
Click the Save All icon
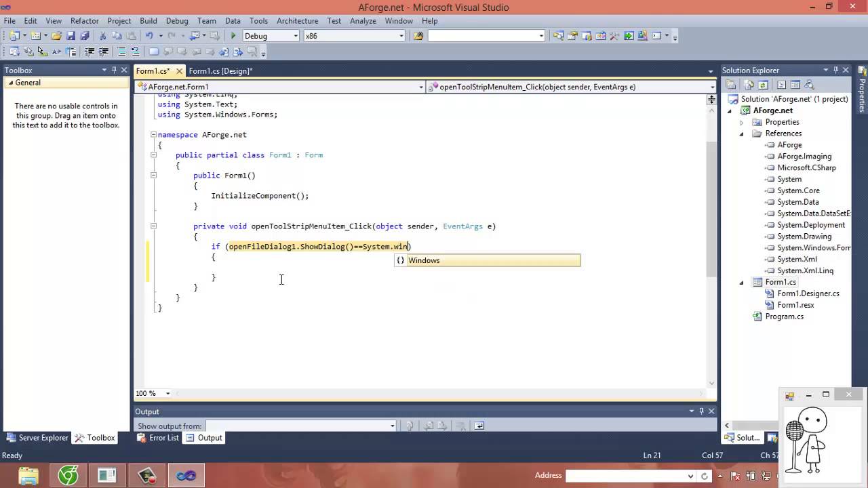pyautogui.click(x=85, y=36)
